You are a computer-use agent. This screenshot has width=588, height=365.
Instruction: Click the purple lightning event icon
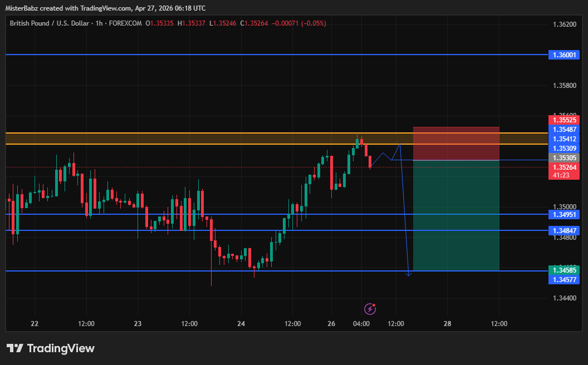[x=370, y=309]
